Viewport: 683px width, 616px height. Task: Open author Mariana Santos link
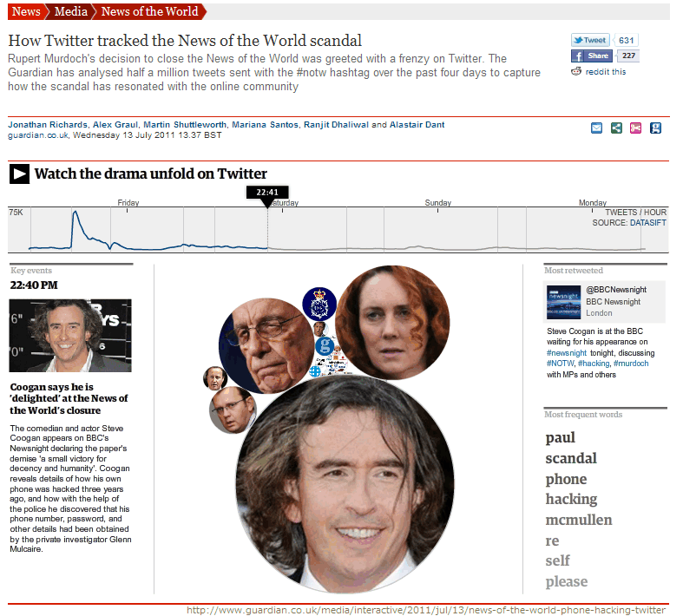tap(265, 125)
